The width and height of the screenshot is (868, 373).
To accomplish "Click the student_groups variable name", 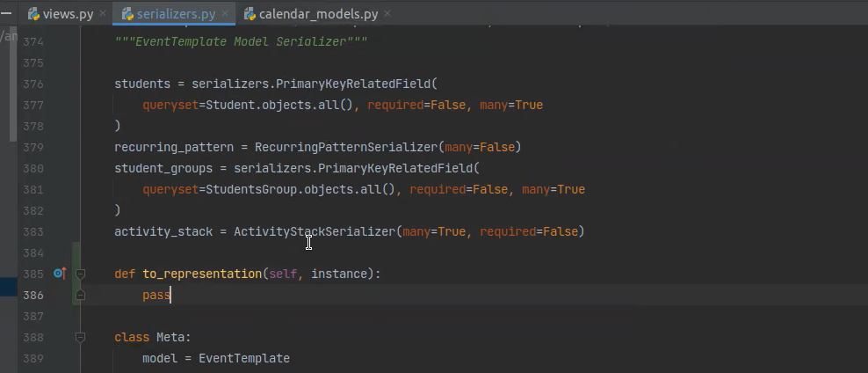I will [163, 168].
